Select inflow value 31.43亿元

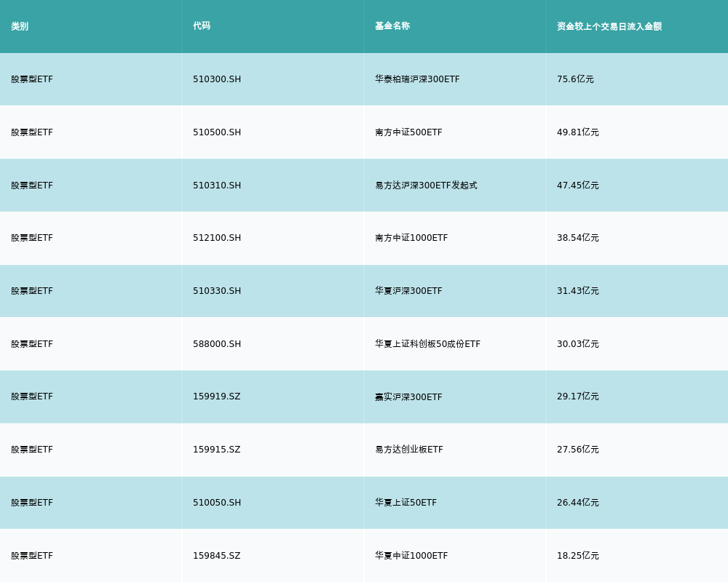tap(578, 291)
